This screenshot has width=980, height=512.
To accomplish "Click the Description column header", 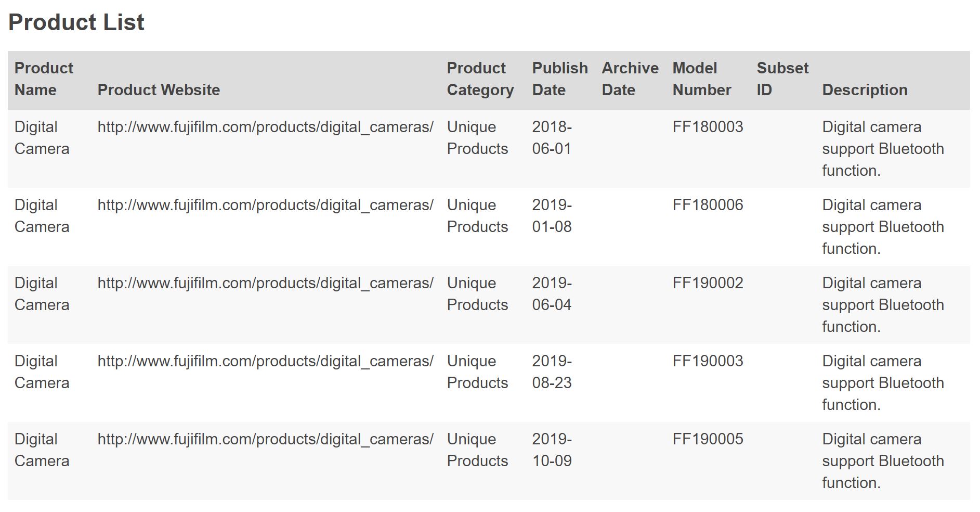I will 865,90.
